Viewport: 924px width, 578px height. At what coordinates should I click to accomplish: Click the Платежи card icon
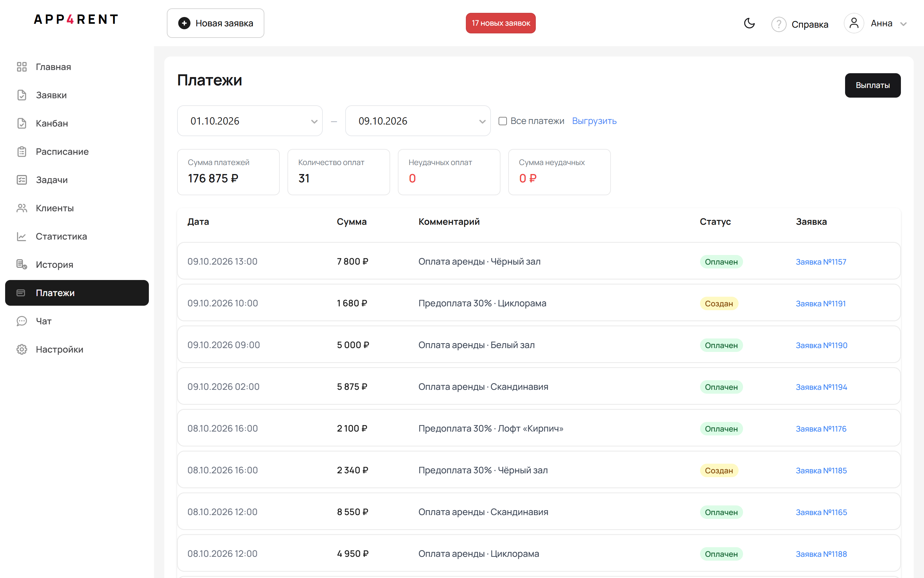click(21, 293)
